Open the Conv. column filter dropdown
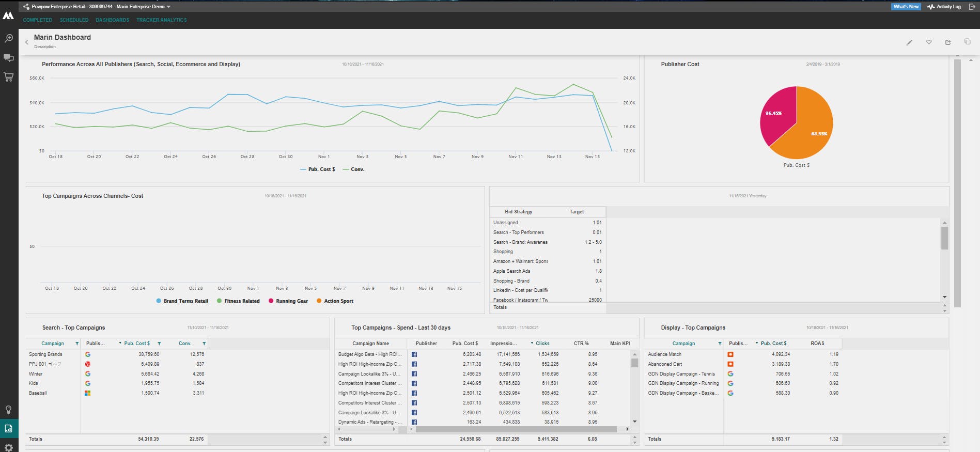This screenshot has width=980, height=452. pos(204,344)
